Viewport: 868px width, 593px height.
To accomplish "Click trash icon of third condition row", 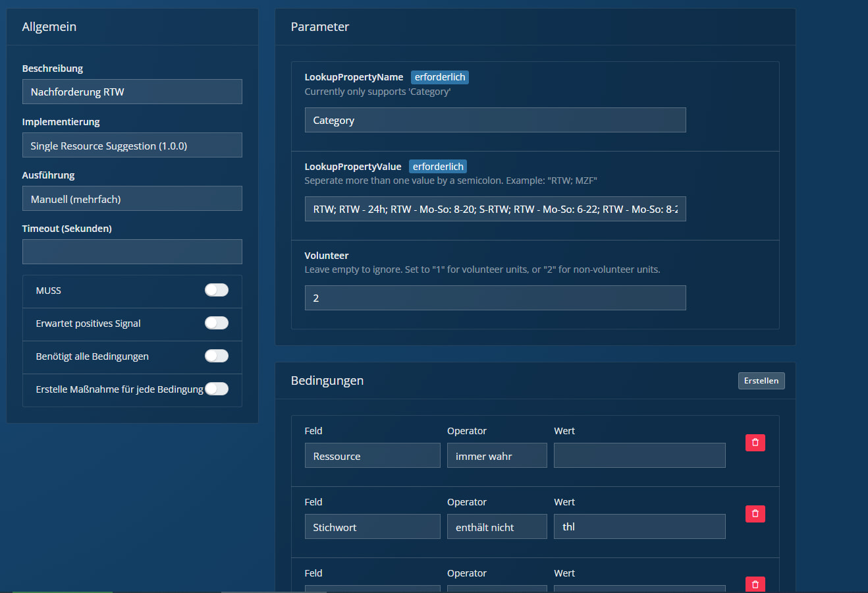I will pos(755,584).
